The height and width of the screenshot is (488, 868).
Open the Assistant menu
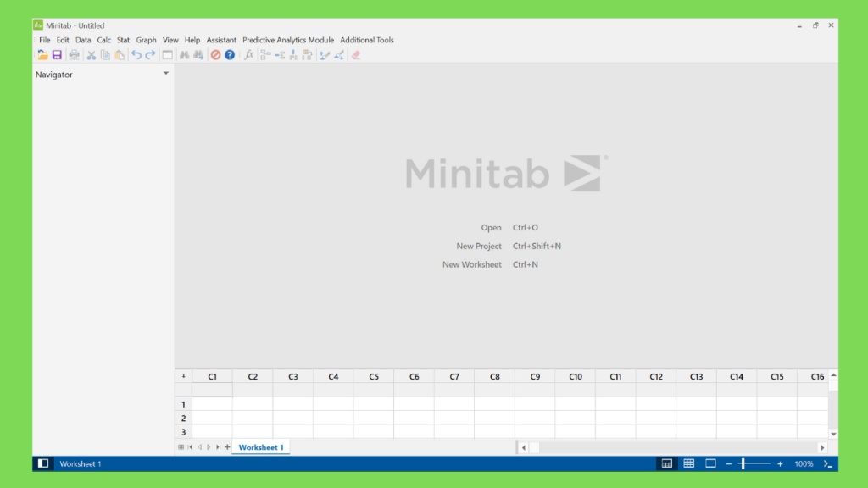[x=221, y=40]
